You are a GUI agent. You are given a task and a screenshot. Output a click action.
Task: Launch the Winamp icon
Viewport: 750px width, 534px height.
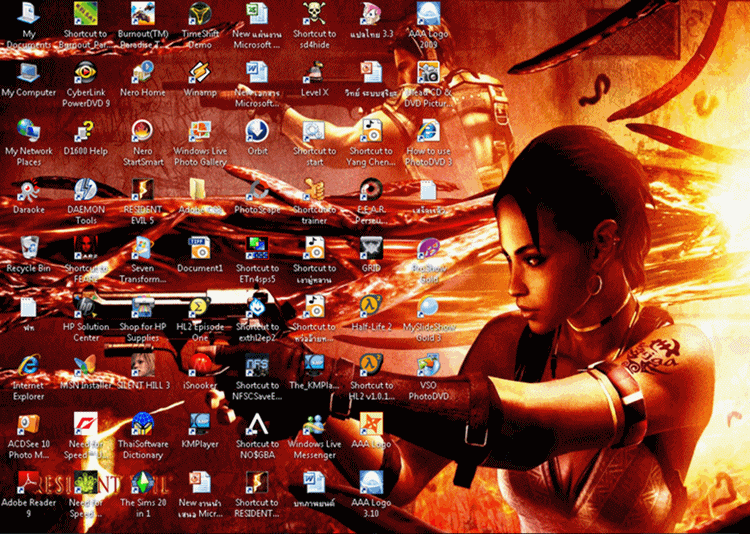click(x=200, y=72)
